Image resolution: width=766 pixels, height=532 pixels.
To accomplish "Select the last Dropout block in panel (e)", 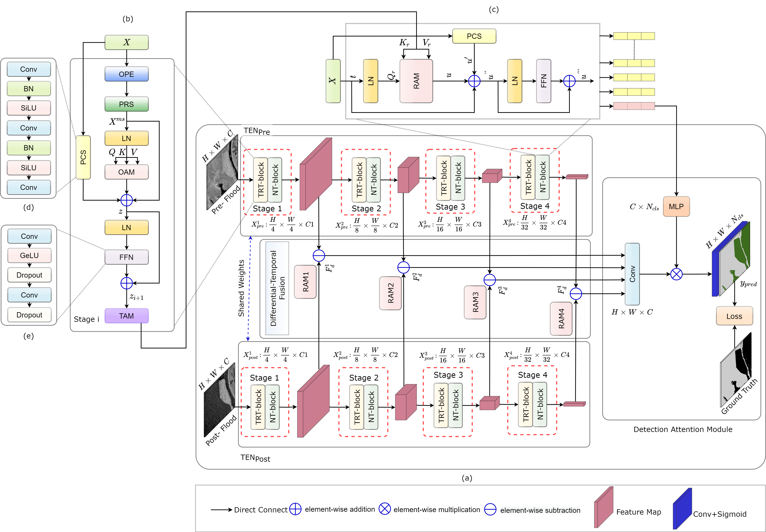I will click(29, 315).
